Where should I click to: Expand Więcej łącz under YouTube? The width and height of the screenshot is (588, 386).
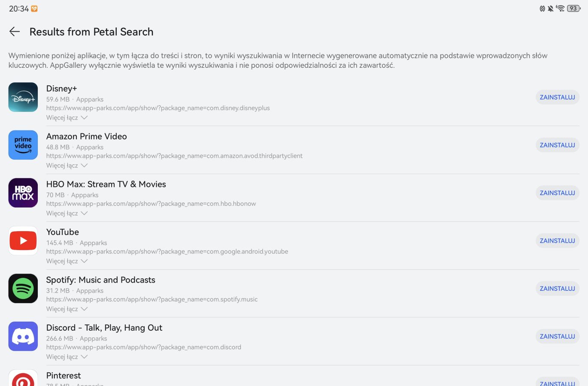pyautogui.click(x=67, y=261)
